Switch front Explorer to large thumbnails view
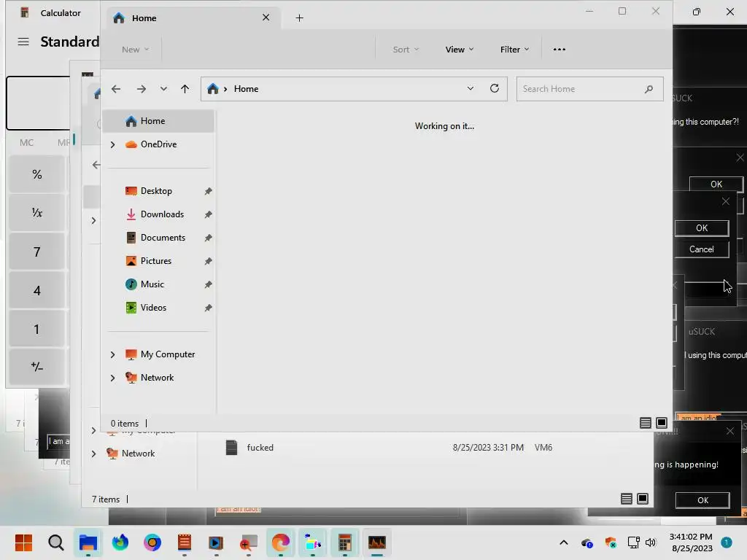The height and width of the screenshot is (560, 747). pos(662,423)
